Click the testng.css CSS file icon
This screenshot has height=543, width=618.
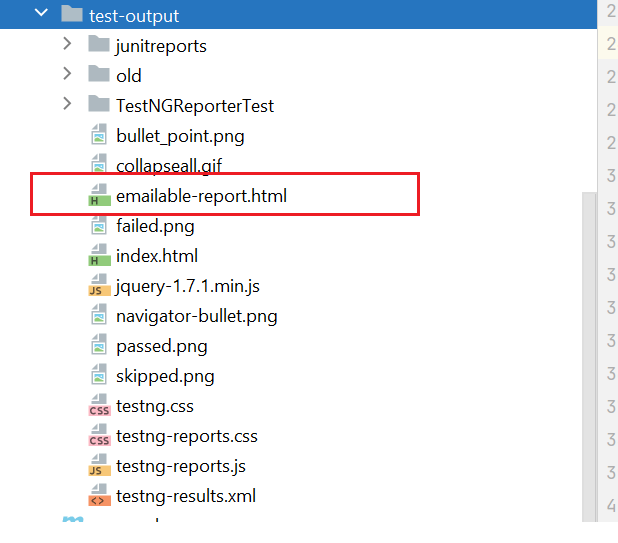click(x=99, y=405)
